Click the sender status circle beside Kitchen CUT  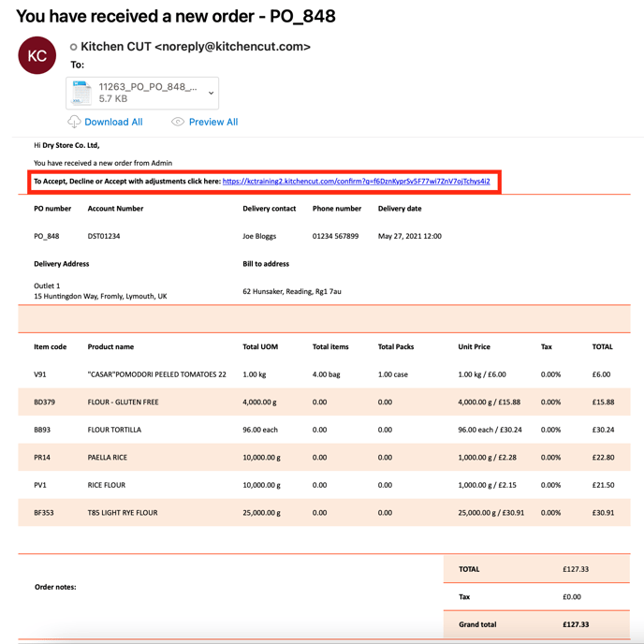[74, 47]
